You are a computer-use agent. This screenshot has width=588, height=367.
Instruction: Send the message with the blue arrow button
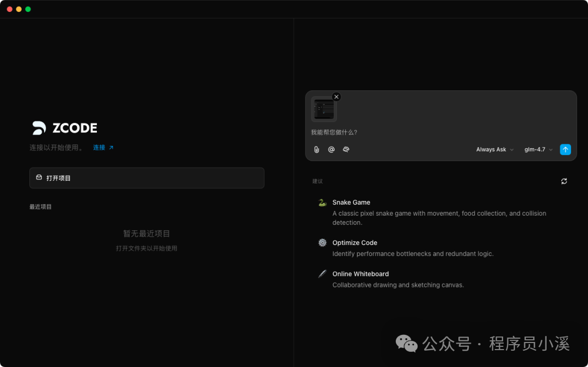tap(565, 150)
